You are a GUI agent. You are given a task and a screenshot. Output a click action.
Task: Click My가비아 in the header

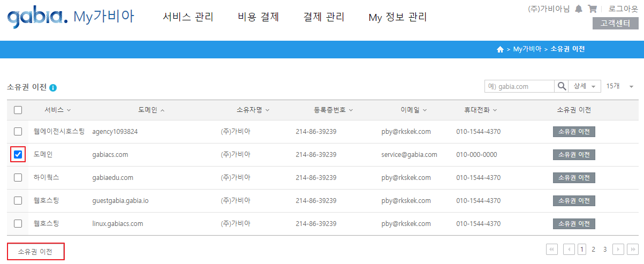point(103,17)
